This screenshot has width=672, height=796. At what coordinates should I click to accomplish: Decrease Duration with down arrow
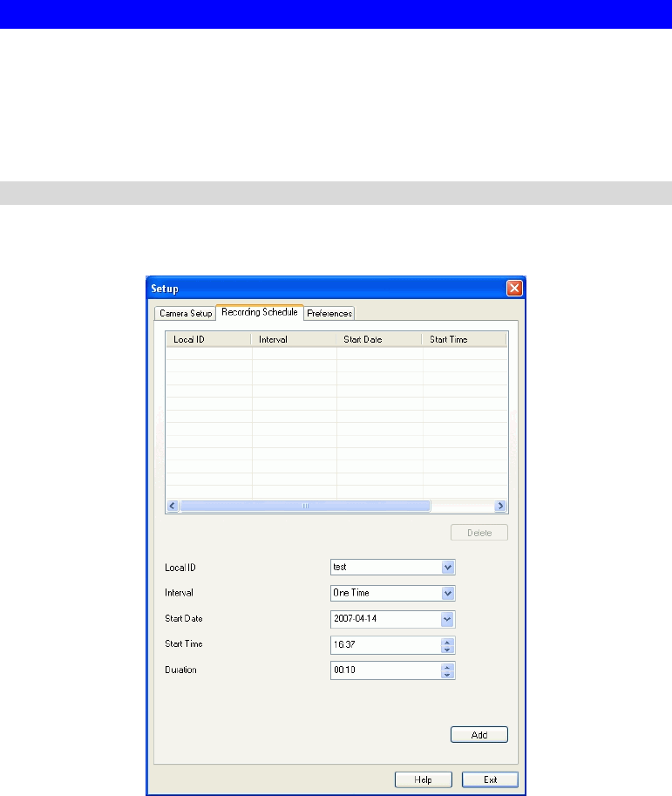click(447, 675)
